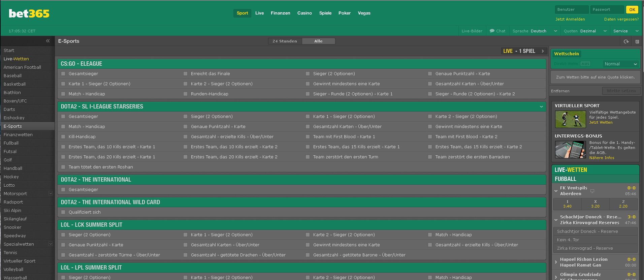
Task: Click the Chat speech bubble icon
Action: (x=492, y=31)
